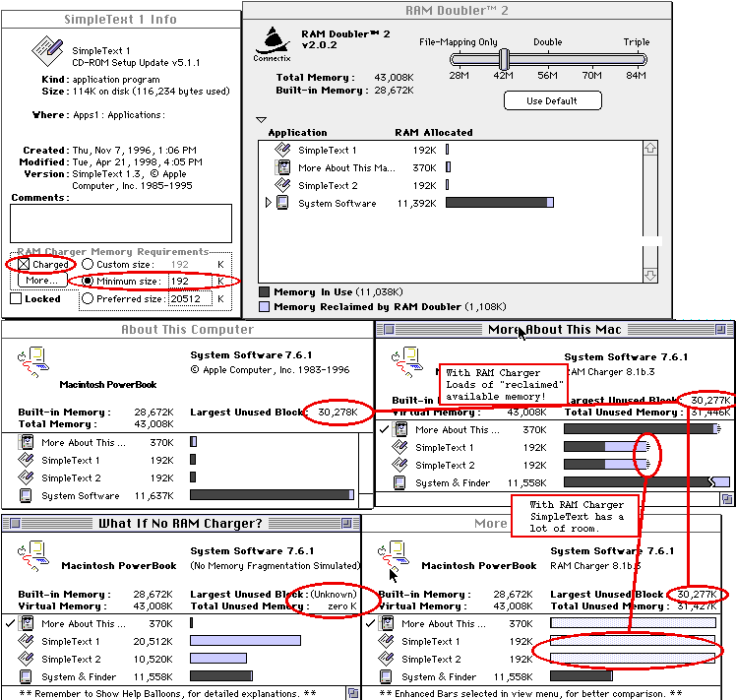The width and height of the screenshot is (736, 700).
Task: Expand System Software row in RAM Doubler
Action: 269,203
